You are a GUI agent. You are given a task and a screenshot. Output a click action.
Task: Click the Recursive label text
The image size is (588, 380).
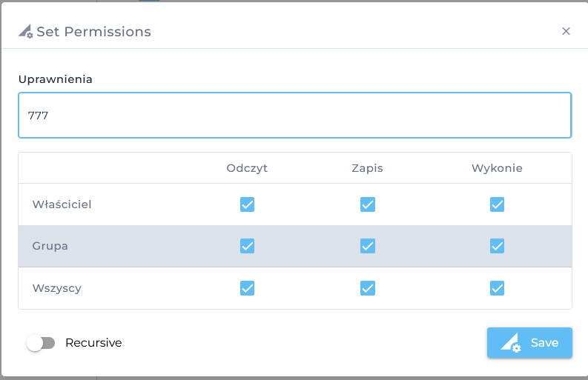[x=93, y=343]
